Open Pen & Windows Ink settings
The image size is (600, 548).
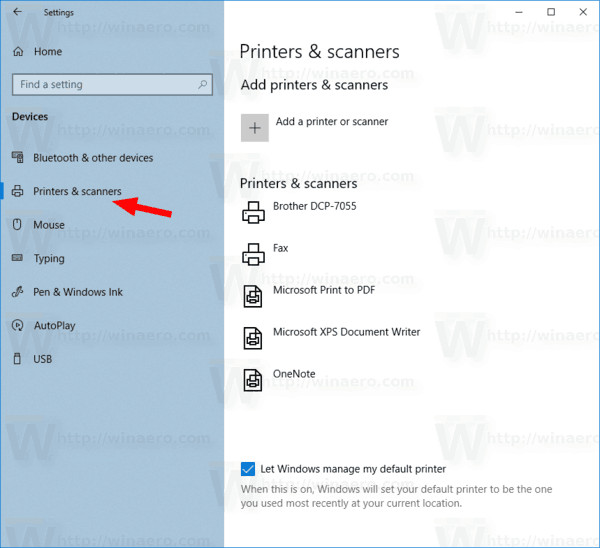coord(78,292)
